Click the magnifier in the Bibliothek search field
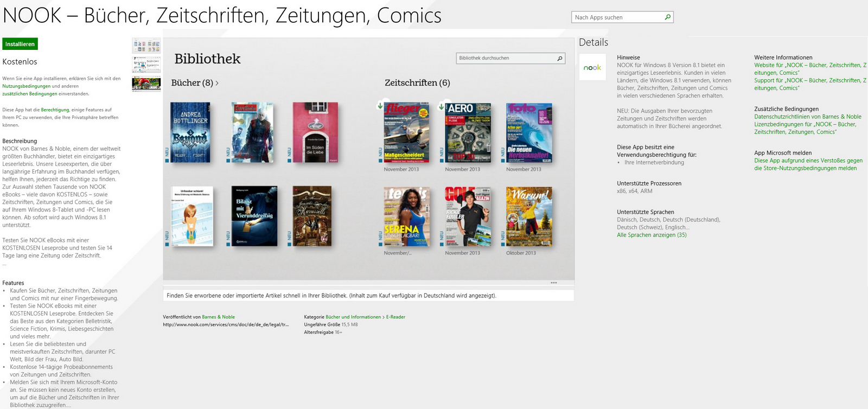 coord(560,58)
